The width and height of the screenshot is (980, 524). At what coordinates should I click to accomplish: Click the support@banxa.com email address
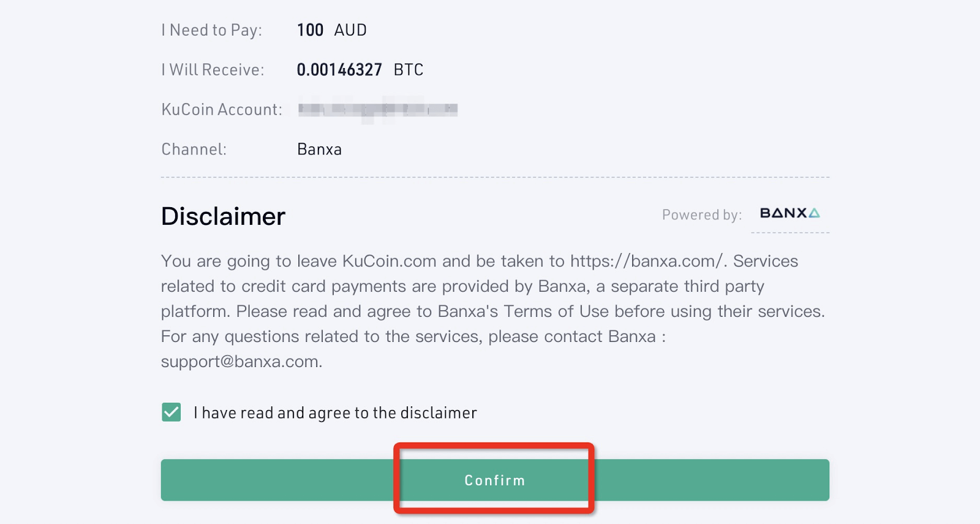pos(240,362)
